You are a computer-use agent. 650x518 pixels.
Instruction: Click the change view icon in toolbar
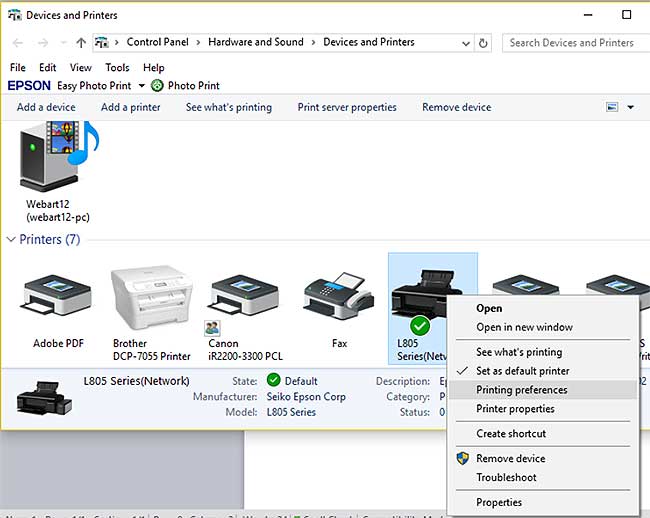612,107
